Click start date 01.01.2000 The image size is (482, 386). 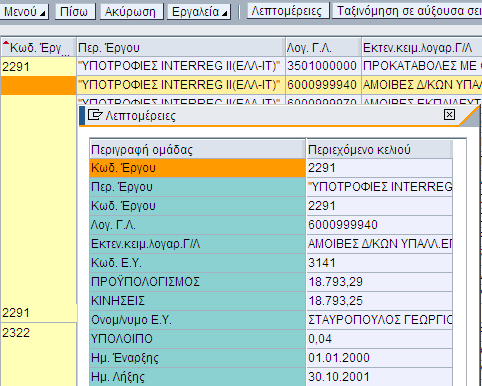(x=379, y=358)
